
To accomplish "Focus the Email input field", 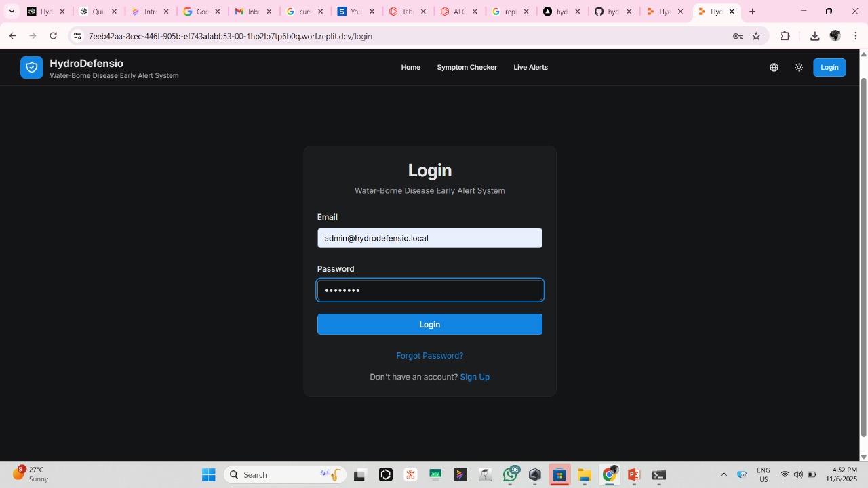I will [x=429, y=238].
